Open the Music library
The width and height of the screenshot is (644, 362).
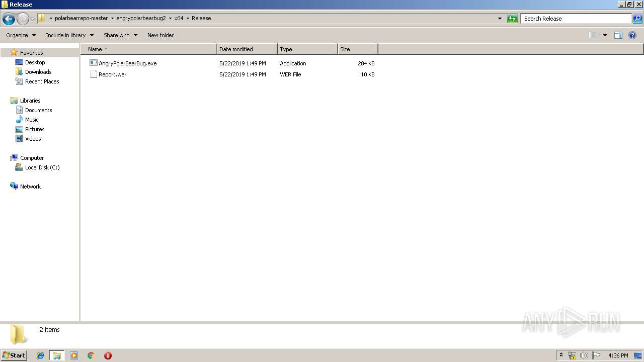[x=32, y=120]
